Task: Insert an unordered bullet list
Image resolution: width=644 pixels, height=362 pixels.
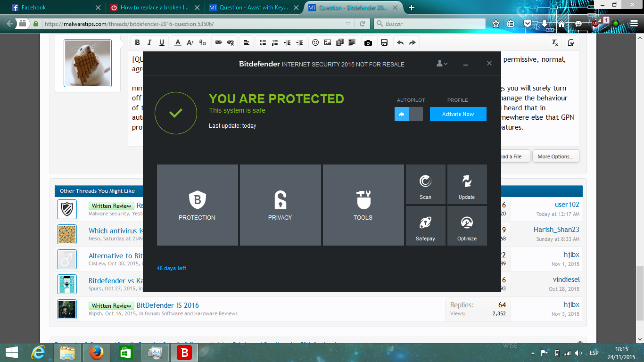Action: 263,42
